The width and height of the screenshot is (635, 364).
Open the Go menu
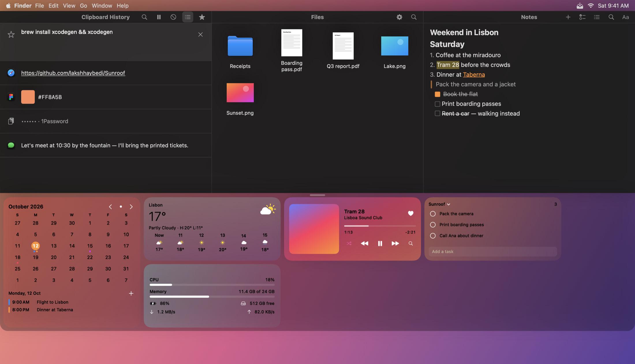tap(83, 5)
